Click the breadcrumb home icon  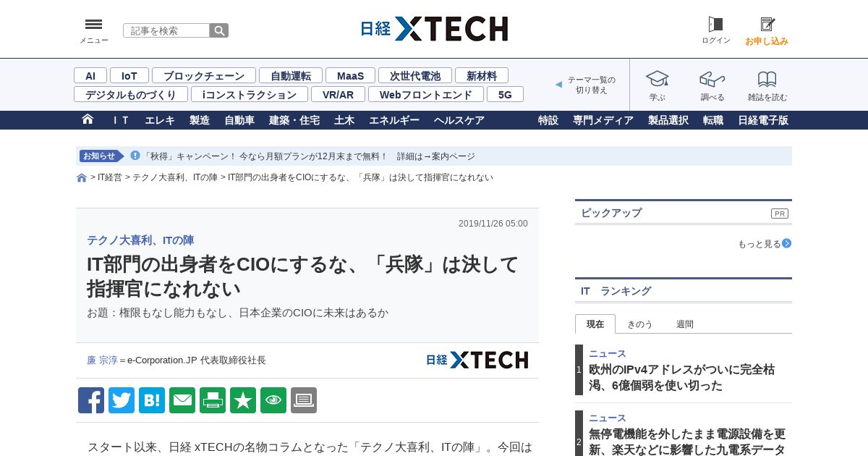[82, 178]
